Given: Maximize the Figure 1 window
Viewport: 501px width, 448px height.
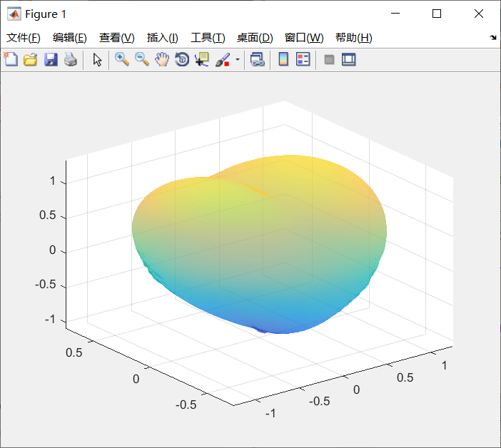Looking at the screenshot, I should 437,14.
